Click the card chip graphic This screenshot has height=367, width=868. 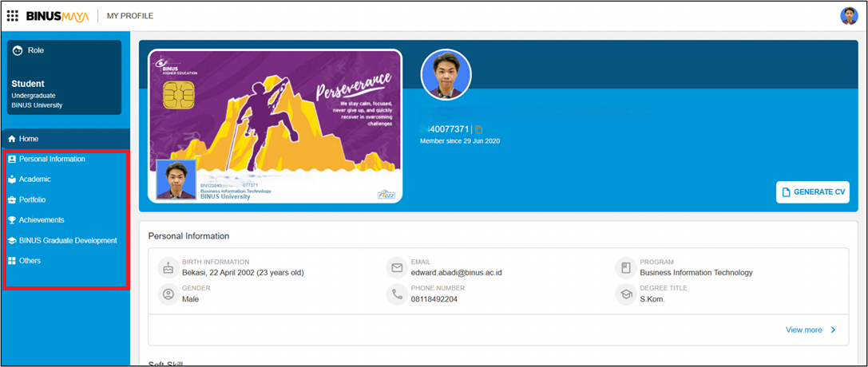179,97
